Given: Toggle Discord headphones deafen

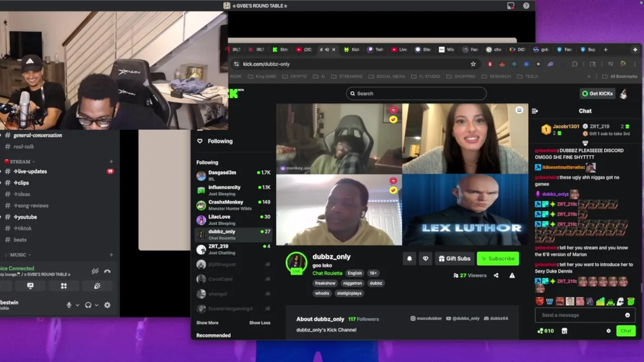Looking at the screenshot, I should (x=88, y=305).
